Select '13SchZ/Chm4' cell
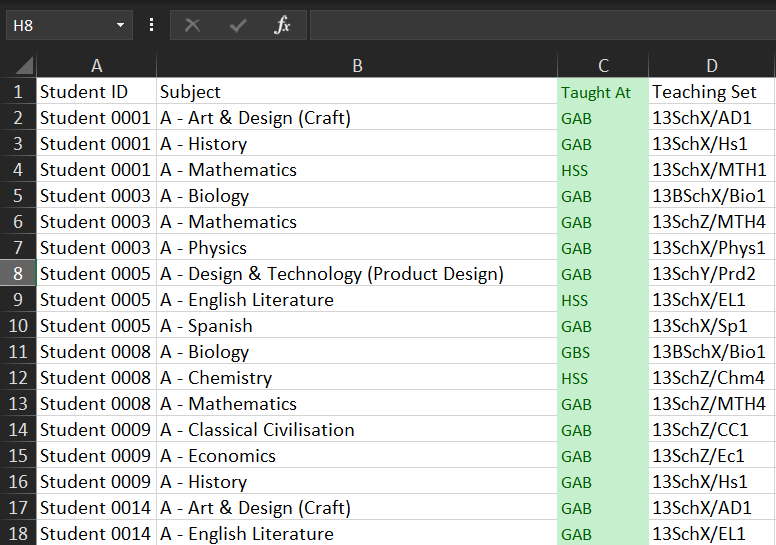776x545 pixels. (712, 378)
